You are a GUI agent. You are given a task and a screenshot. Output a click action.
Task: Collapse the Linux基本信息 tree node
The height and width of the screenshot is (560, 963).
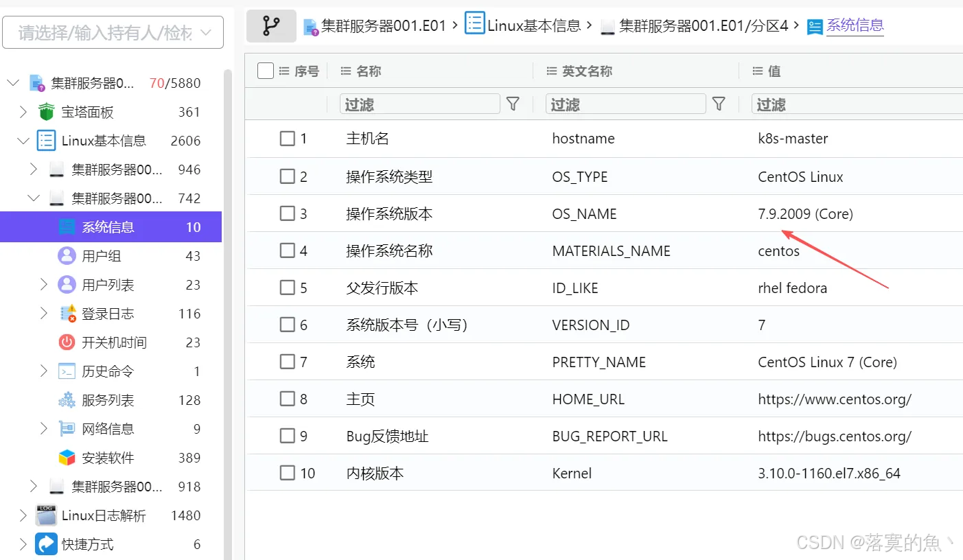coord(23,141)
